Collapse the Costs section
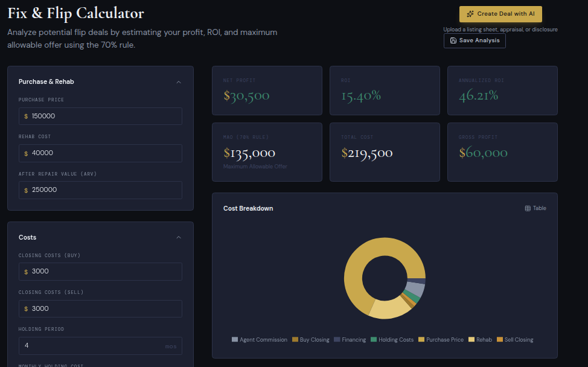The height and width of the screenshot is (367, 588). [179, 237]
